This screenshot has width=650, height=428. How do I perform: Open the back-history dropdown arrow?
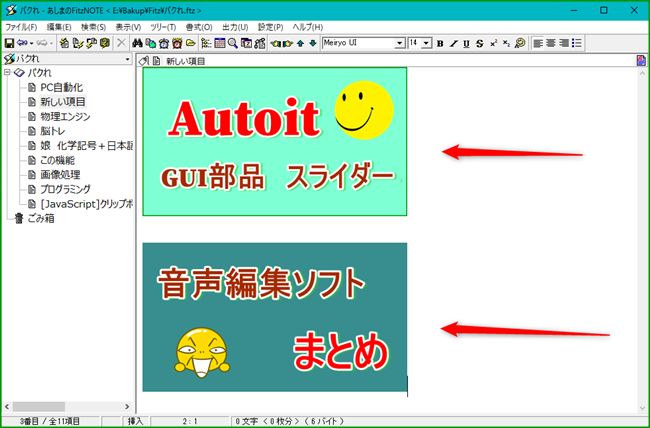point(32,44)
